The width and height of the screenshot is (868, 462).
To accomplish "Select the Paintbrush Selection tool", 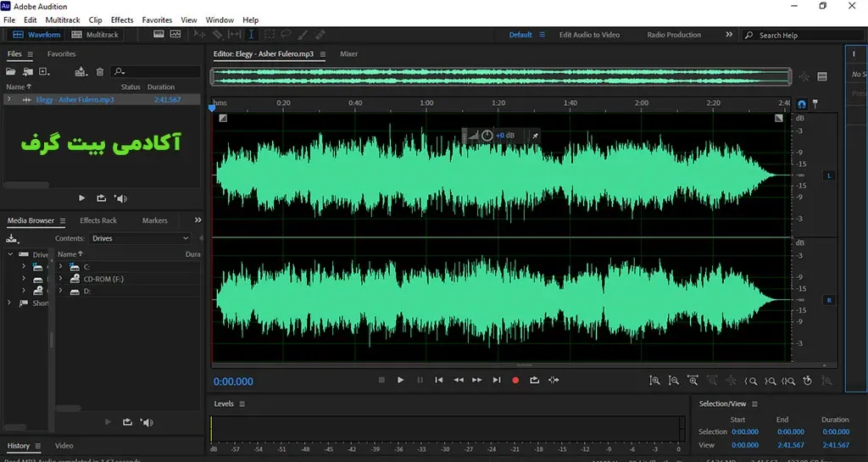I will tap(303, 34).
